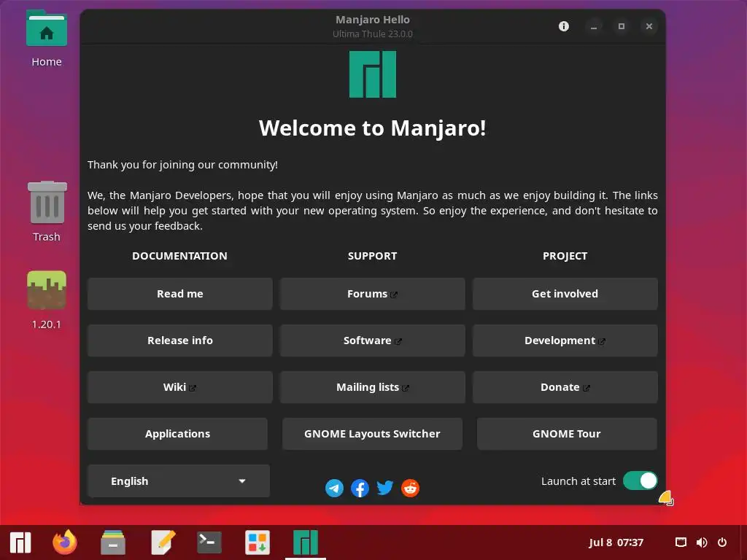
Task: Click the 'SUPPORT' column header
Action: coord(373,256)
